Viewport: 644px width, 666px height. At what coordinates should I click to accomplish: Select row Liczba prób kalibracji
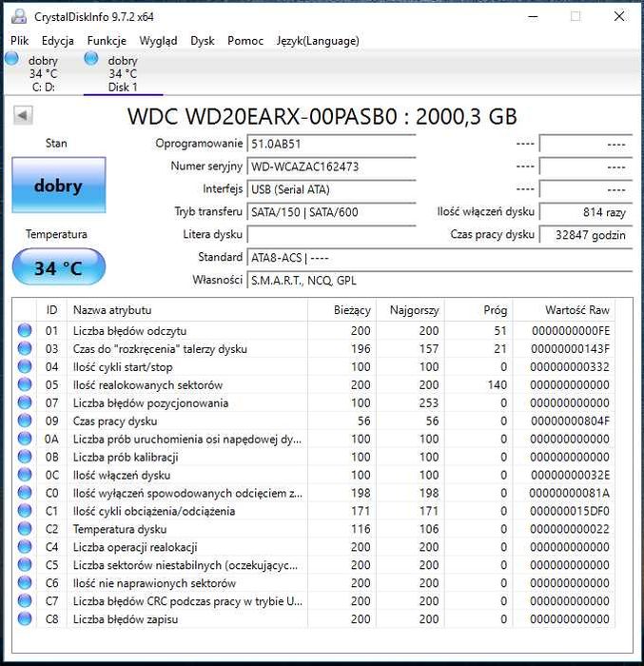pyautogui.click(x=314, y=457)
